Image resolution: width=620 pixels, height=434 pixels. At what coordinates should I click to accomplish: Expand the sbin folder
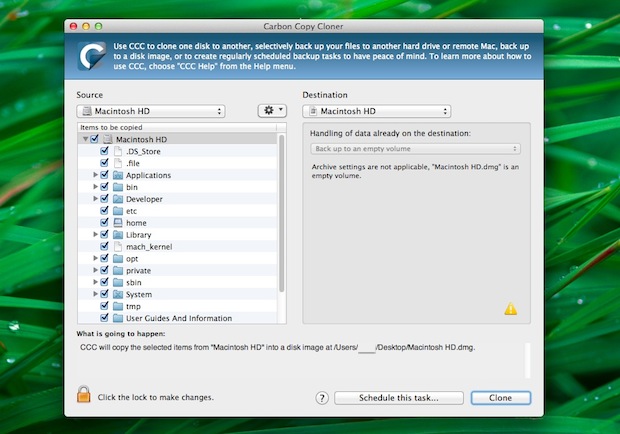(x=95, y=282)
